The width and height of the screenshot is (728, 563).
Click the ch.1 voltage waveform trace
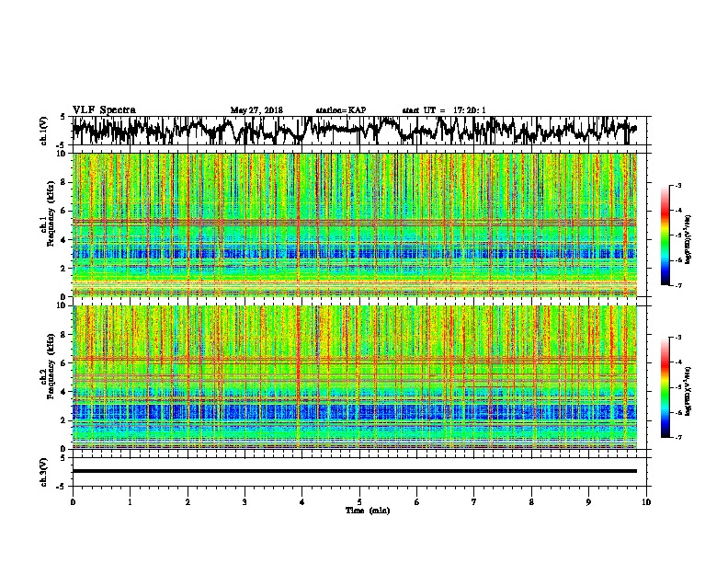click(354, 131)
